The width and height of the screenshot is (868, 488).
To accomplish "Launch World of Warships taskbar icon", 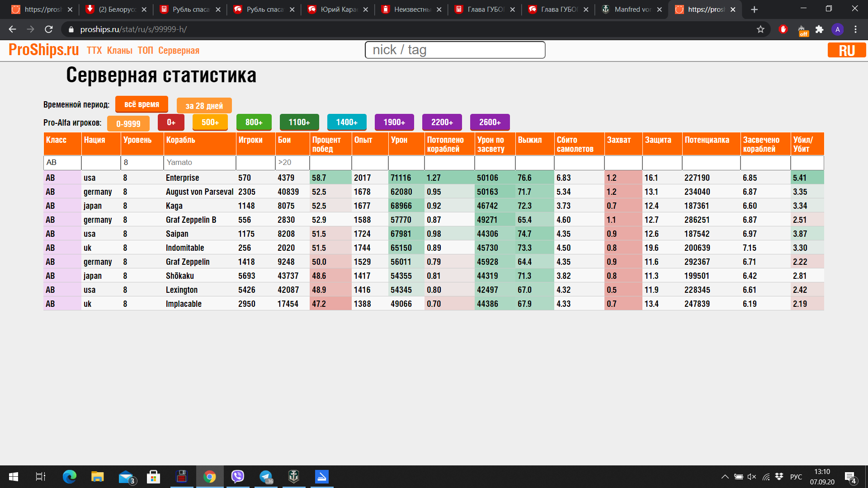I will [294, 477].
